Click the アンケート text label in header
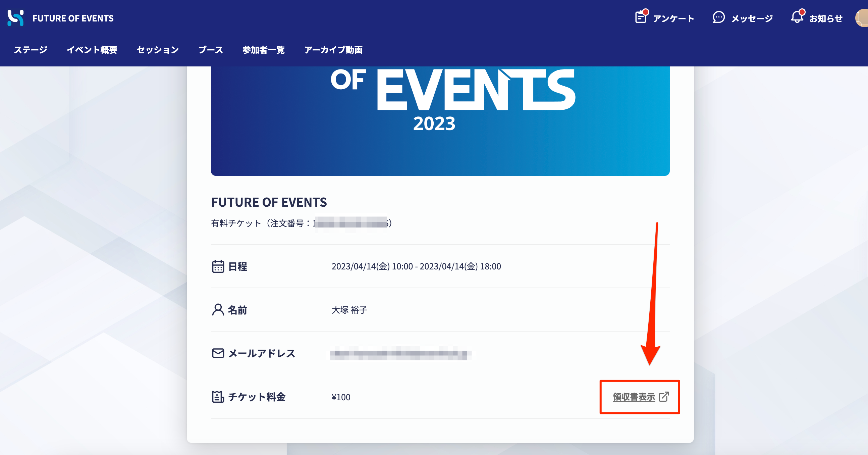 [x=673, y=18]
